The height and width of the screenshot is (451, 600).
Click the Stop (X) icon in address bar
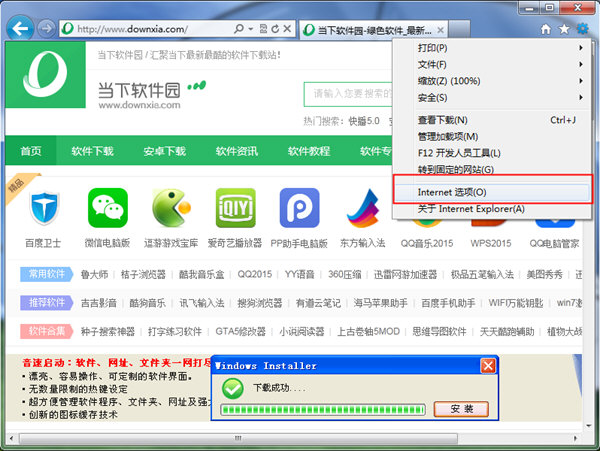pyautogui.click(x=287, y=29)
